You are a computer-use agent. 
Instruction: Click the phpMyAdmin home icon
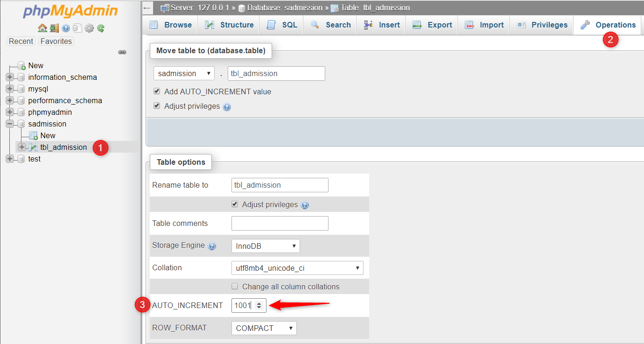pos(42,28)
